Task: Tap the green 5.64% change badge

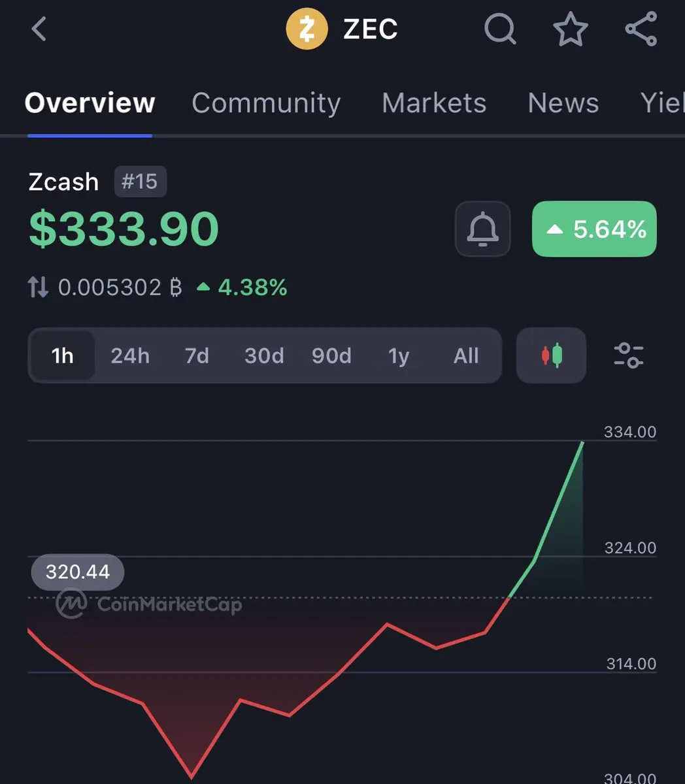Action: point(594,229)
